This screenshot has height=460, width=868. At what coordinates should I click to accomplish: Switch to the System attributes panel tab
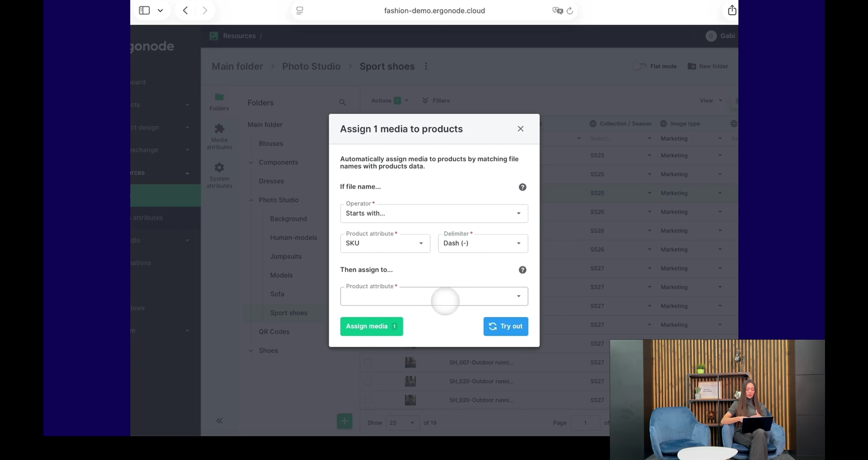tap(219, 176)
